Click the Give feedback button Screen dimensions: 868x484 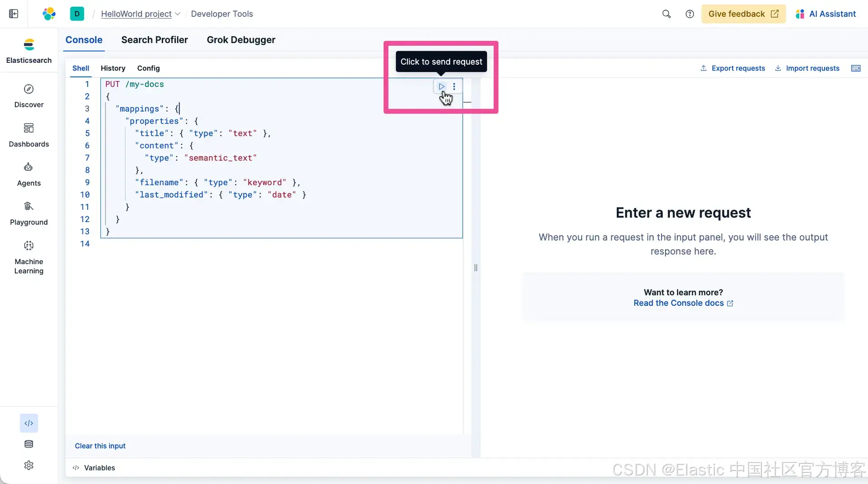[743, 14]
